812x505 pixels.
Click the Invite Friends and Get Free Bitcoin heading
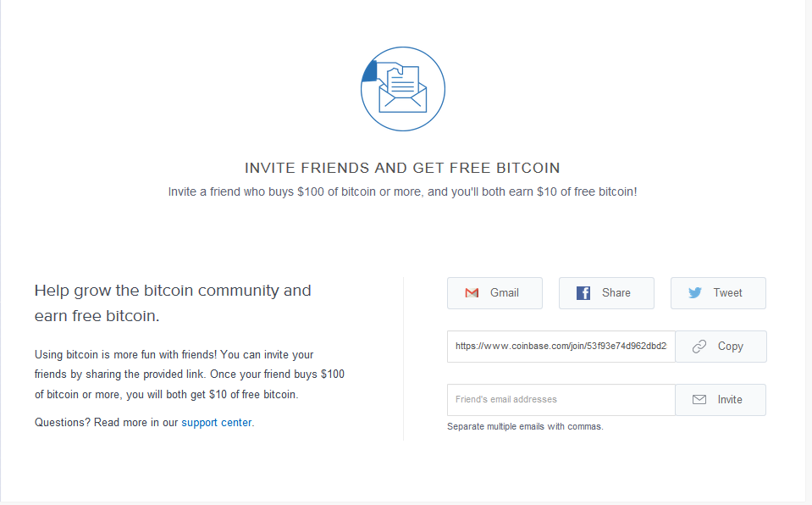(x=402, y=169)
